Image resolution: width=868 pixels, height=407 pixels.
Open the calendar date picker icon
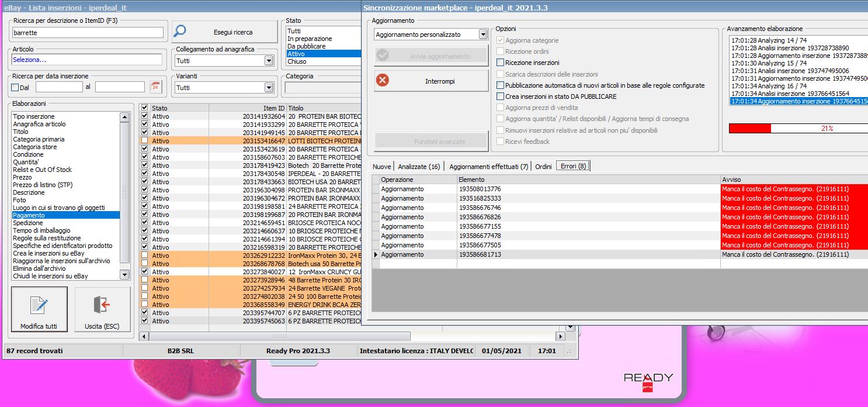tap(155, 87)
